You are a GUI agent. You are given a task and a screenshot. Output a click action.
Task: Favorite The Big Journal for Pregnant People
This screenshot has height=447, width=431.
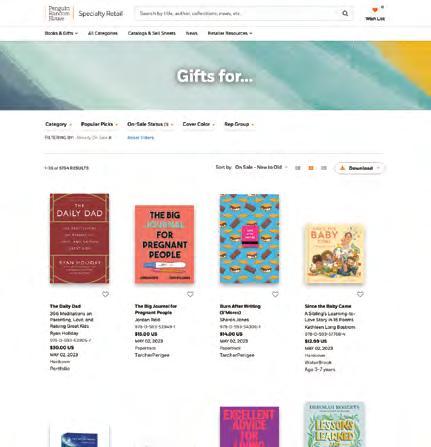click(x=190, y=294)
